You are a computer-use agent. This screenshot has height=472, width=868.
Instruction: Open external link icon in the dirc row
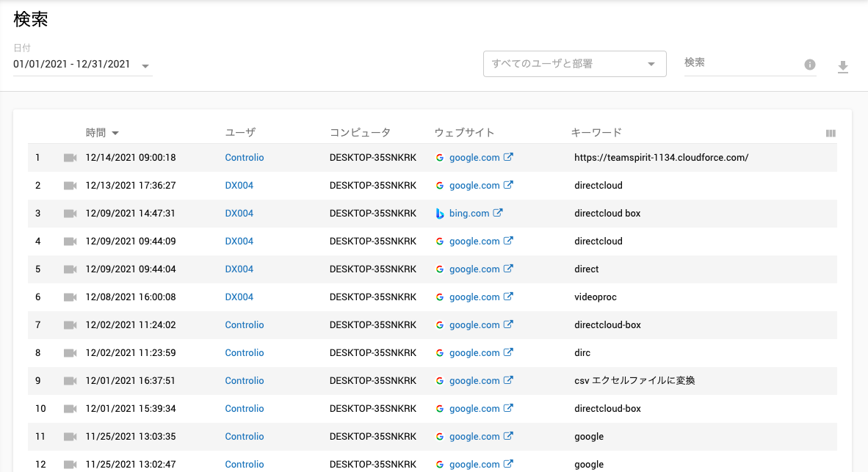pos(508,352)
